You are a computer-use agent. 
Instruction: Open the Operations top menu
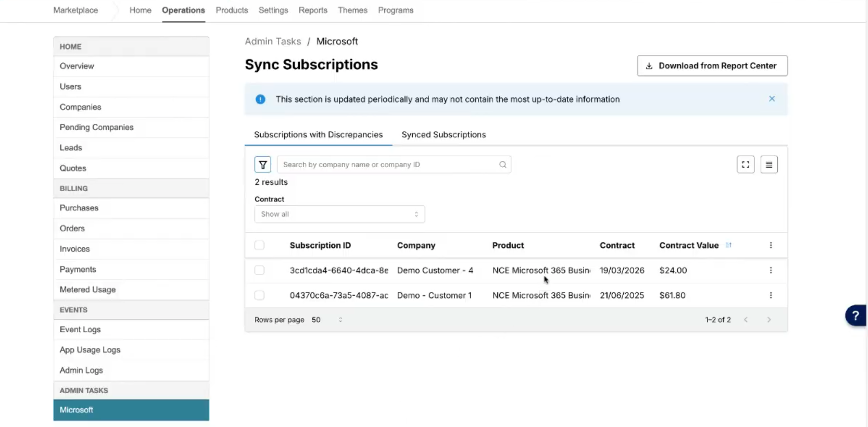pyautogui.click(x=183, y=10)
